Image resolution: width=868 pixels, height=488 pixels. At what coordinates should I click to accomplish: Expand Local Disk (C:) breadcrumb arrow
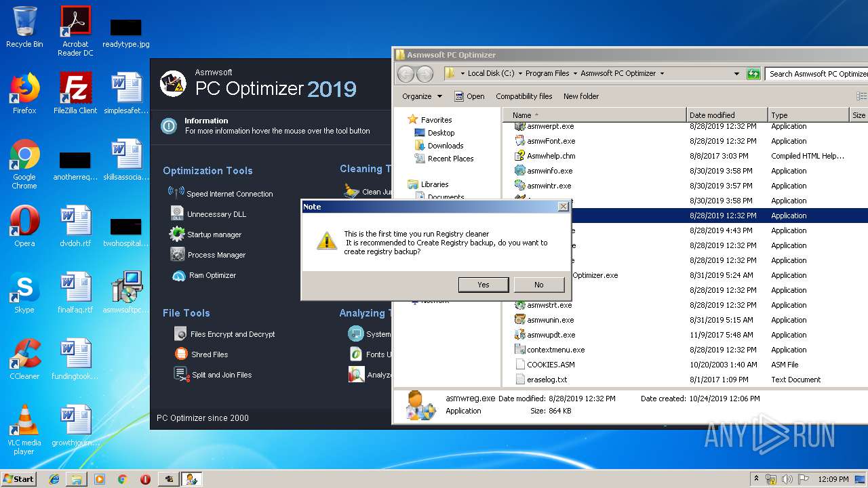[x=520, y=73]
